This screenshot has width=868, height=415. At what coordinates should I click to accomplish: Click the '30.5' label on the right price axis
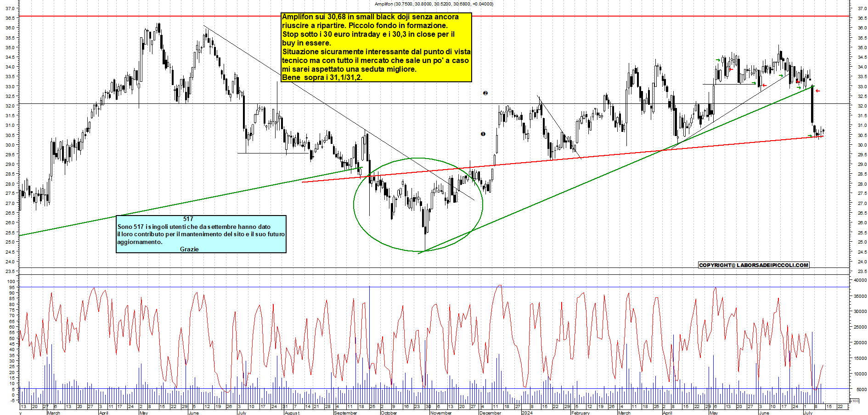coord(862,136)
